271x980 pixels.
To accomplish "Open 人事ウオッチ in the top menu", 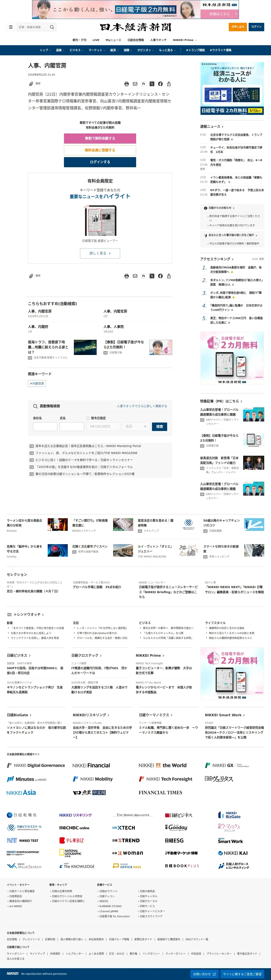I will click(x=158, y=40).
